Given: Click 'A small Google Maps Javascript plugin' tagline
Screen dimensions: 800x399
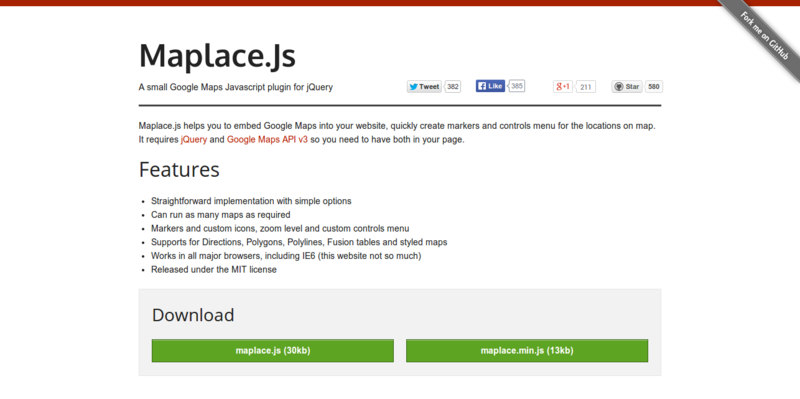Looking at the screenshot, I should tap(236, 87).
